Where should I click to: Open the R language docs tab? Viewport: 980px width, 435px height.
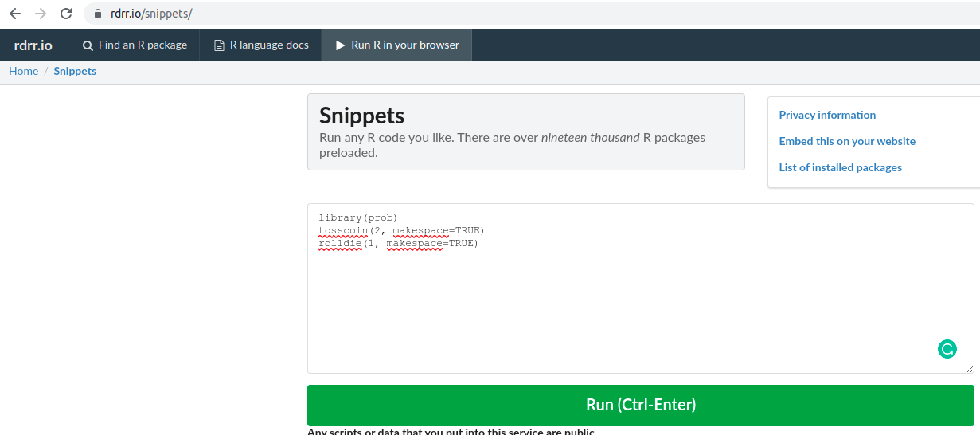261,45
